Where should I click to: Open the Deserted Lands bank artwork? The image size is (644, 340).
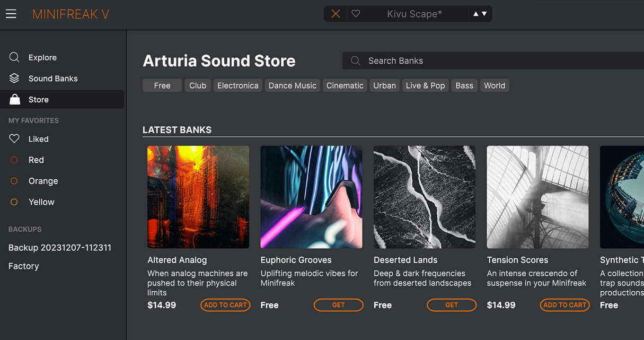(425, 197)
